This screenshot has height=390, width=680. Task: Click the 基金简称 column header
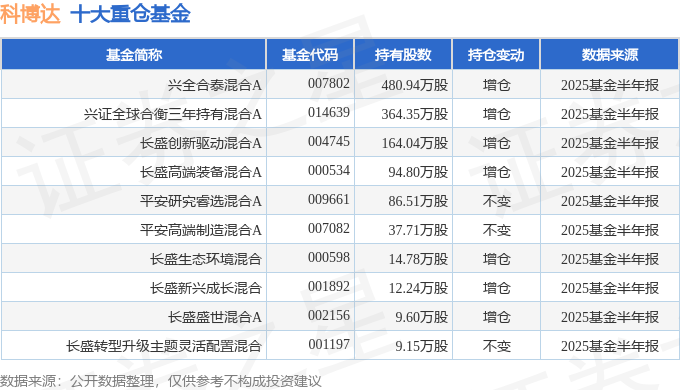[134, 55]
